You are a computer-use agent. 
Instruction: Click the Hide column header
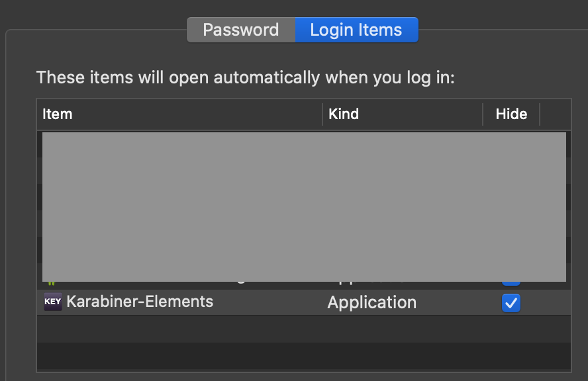point(511,114)
